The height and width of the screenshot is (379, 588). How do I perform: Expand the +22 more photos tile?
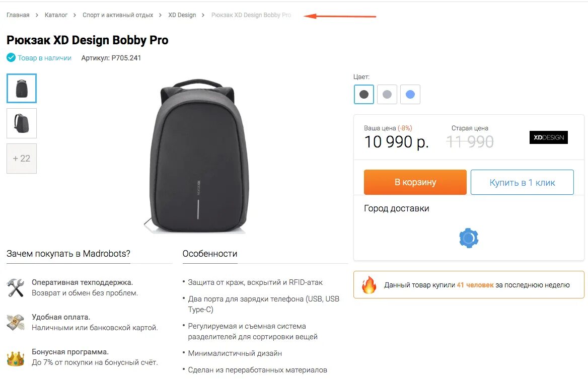tap(21, 159)
